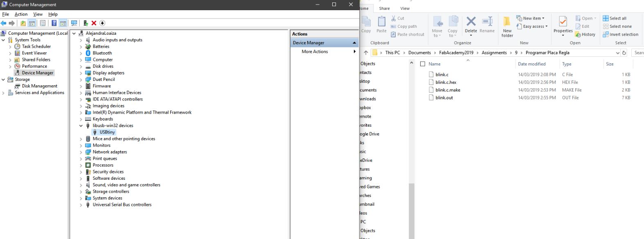Click the blue Back arrow in Computer Management
Screen dimensions: 644x239
pos(4,23)
